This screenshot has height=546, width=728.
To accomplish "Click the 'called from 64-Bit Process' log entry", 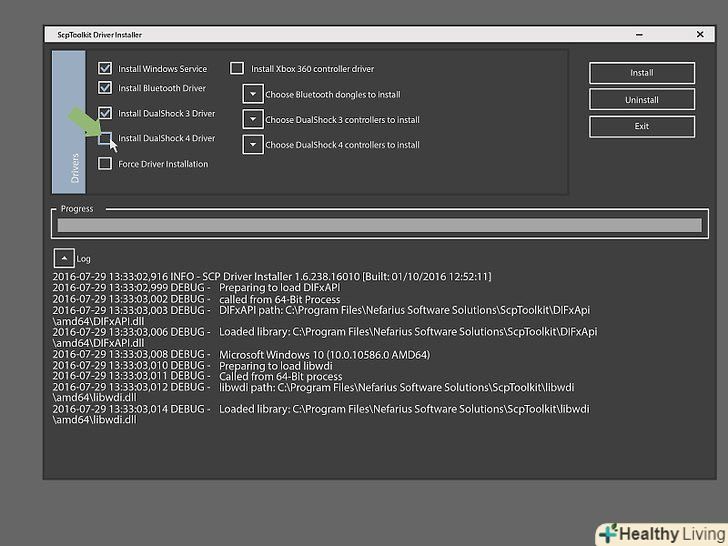I will tap(196, 299).
